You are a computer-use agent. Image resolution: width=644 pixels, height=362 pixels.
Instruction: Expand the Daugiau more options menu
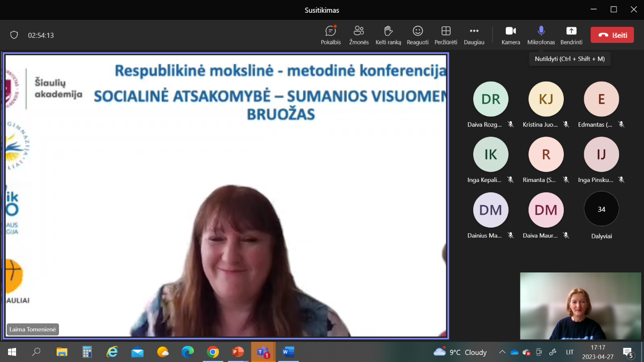[474, 35]
